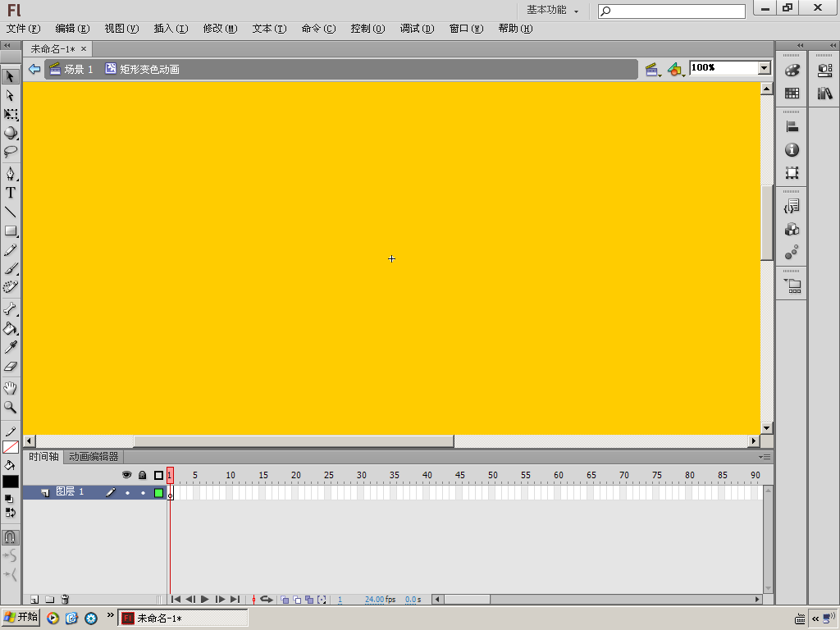Select the 3D Rotation tool
The height and width of the screenshot is (630, 840).
(10, 133)
